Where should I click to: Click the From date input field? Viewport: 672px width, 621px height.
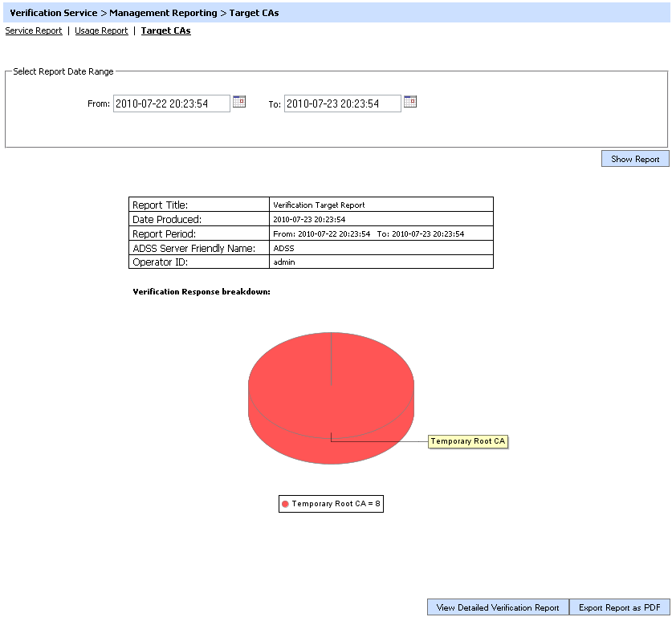(x=171, y=103)
